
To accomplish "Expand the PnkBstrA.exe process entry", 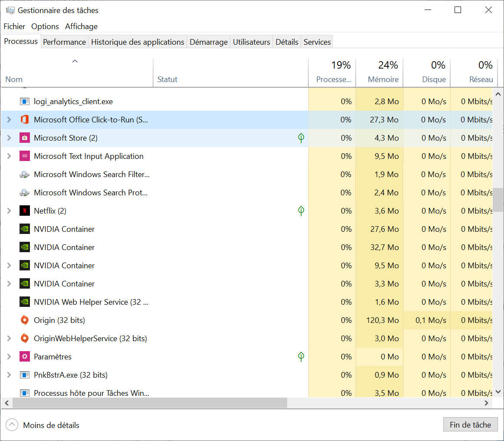I will [9, 375].
